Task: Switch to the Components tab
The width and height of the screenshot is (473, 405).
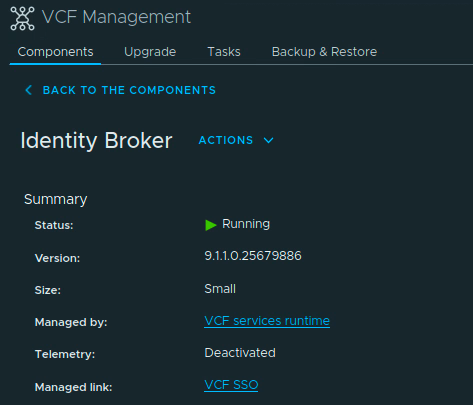Action: 55,52
